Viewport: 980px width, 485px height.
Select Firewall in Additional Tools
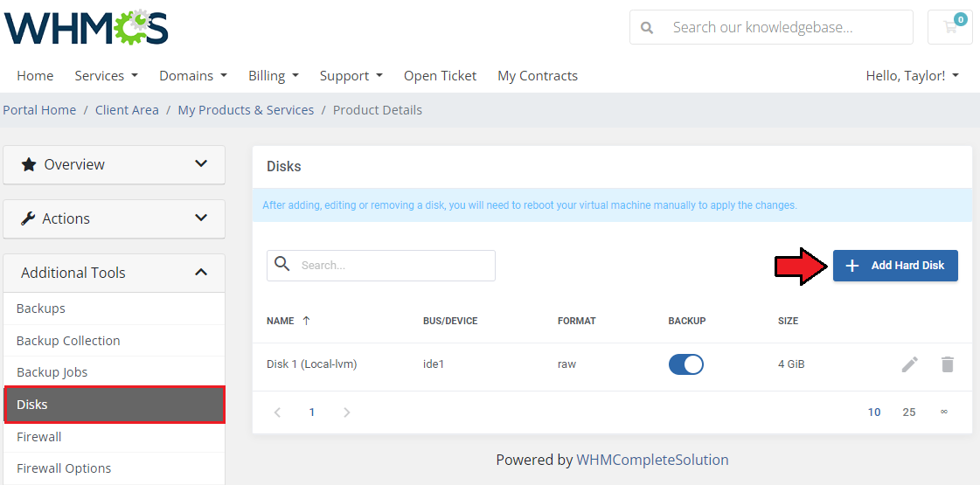click(x=114, y=437)
